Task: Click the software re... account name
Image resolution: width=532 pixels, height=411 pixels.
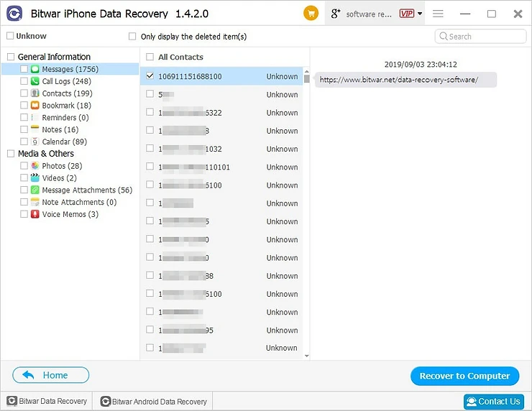Action: tap(369, 14)
